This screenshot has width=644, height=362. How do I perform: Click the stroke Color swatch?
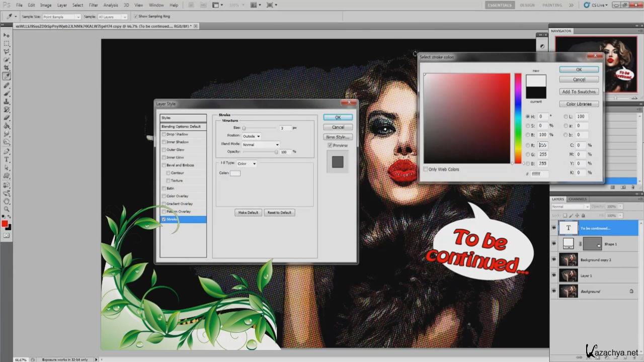point(235,173)
